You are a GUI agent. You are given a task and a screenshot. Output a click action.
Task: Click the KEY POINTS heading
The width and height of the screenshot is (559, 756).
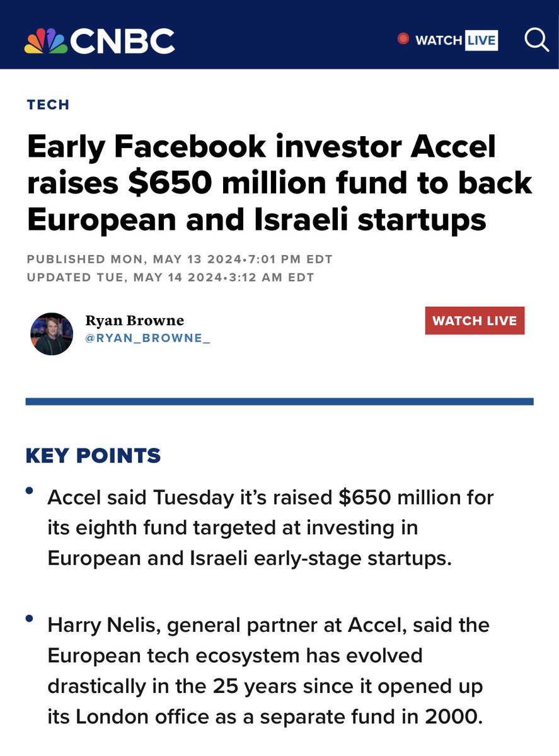point(93,455)
